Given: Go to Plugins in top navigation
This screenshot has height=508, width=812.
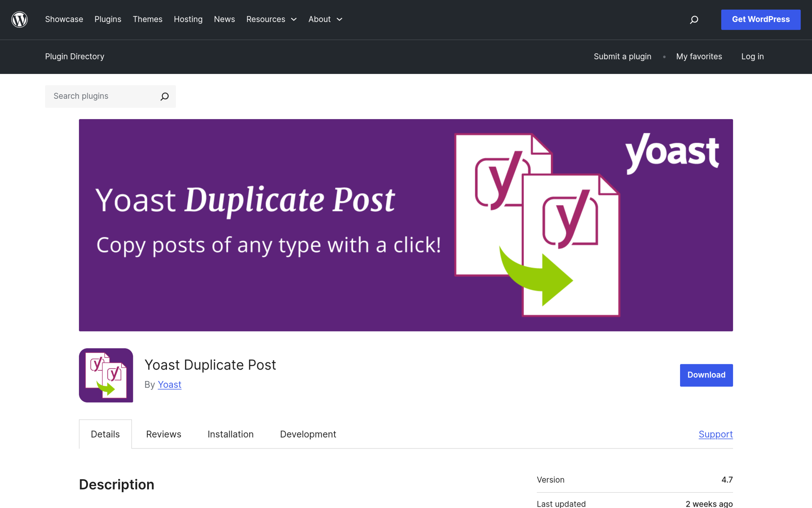Looking at the screenshot, I should (108, 19).
